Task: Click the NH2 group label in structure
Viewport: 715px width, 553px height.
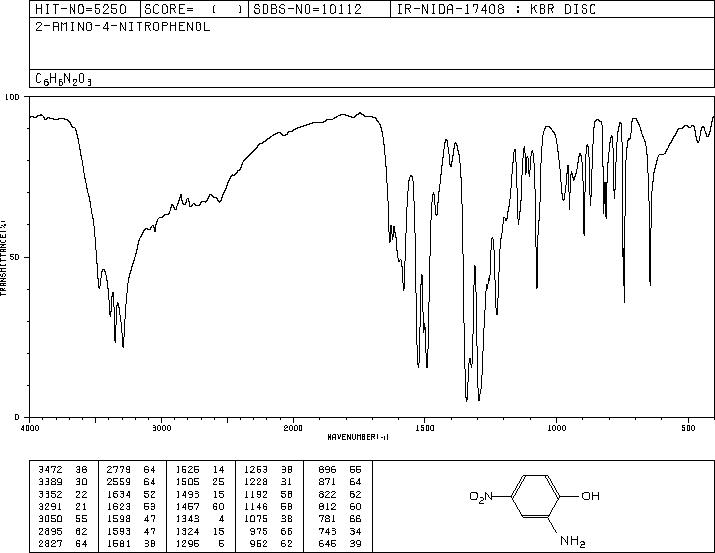Action: tap(572, 541)
